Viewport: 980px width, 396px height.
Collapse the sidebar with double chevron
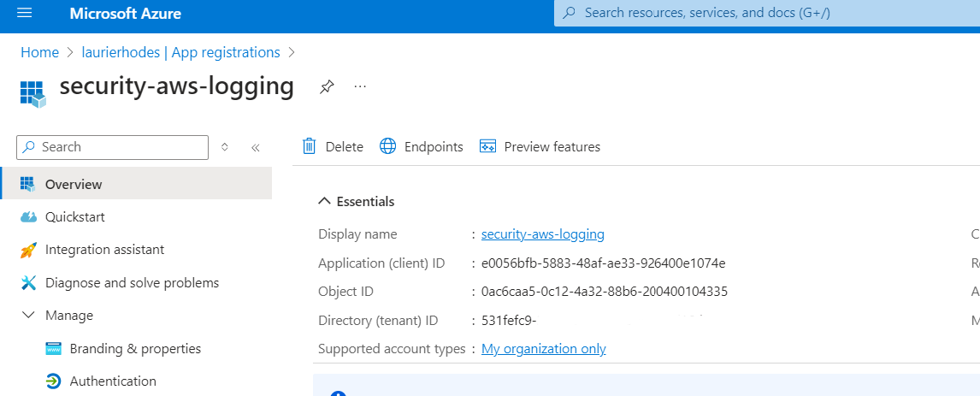[255, 148]
